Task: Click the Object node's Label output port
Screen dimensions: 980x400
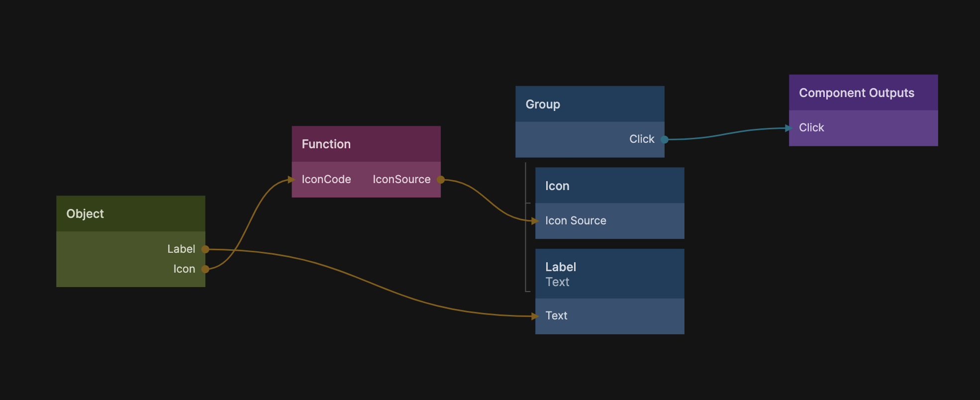Action: (x=205, y=249)
